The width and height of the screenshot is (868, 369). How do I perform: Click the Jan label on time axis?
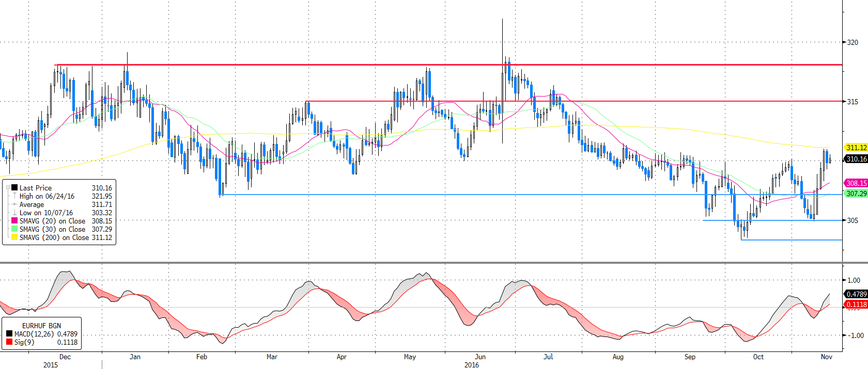coord(135,357)
